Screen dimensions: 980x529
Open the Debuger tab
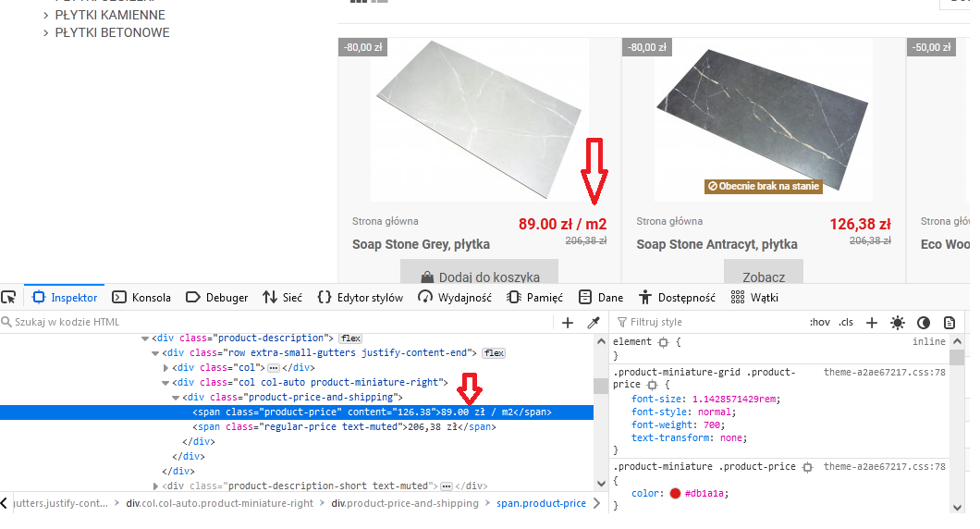tap(217, 298)
